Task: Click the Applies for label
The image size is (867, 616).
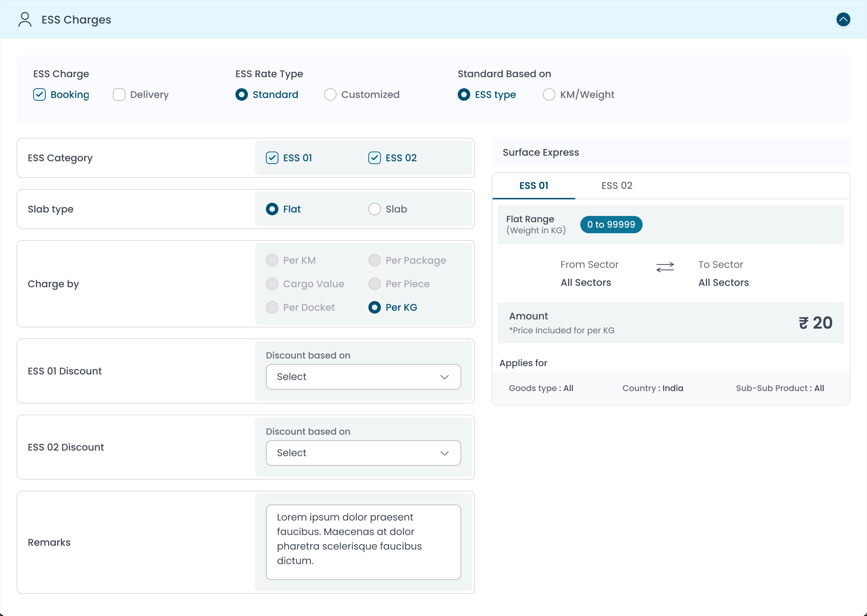Action: 523,363
